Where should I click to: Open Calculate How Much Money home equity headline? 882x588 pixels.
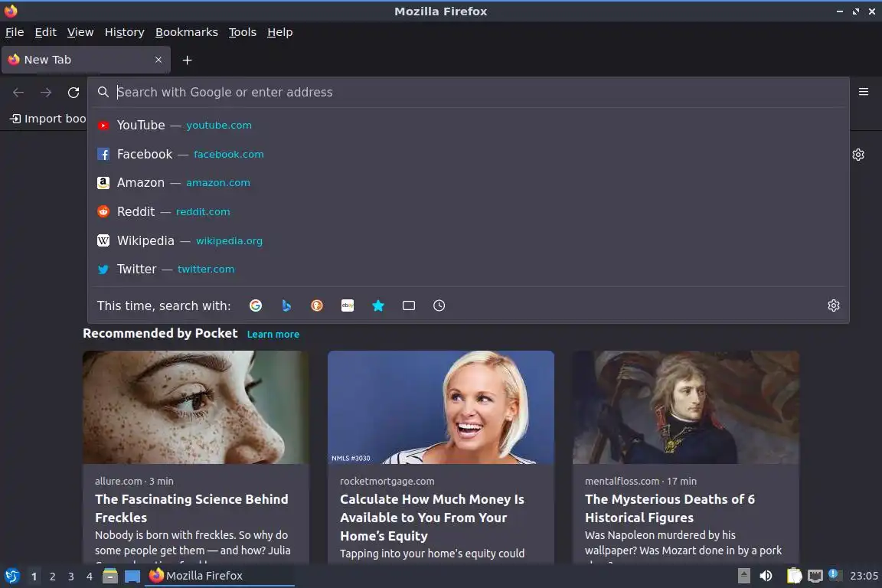coord(432,518)
